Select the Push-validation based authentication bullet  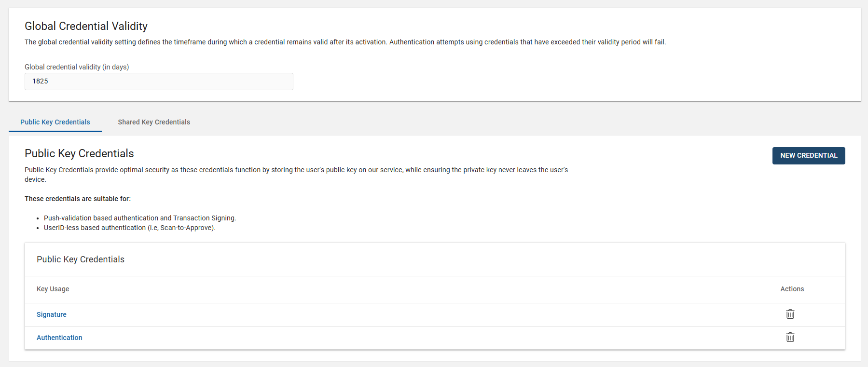tap(140, 218)
